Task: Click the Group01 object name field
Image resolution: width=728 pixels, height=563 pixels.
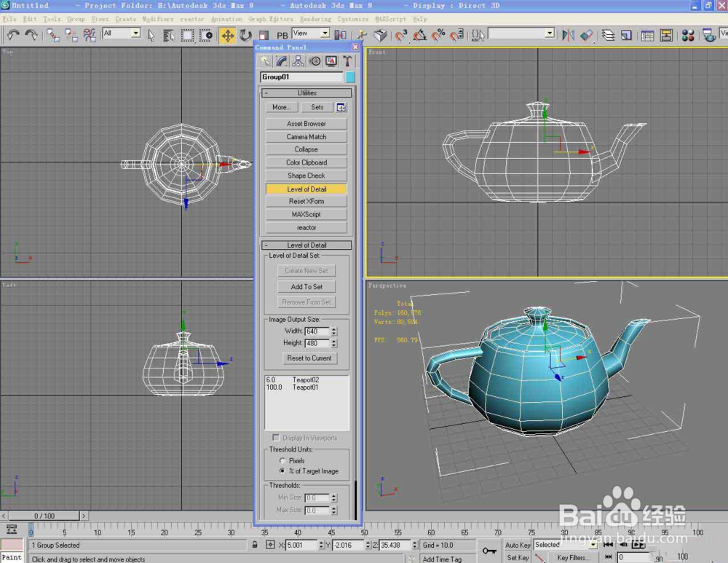Action: pos(301,77)
